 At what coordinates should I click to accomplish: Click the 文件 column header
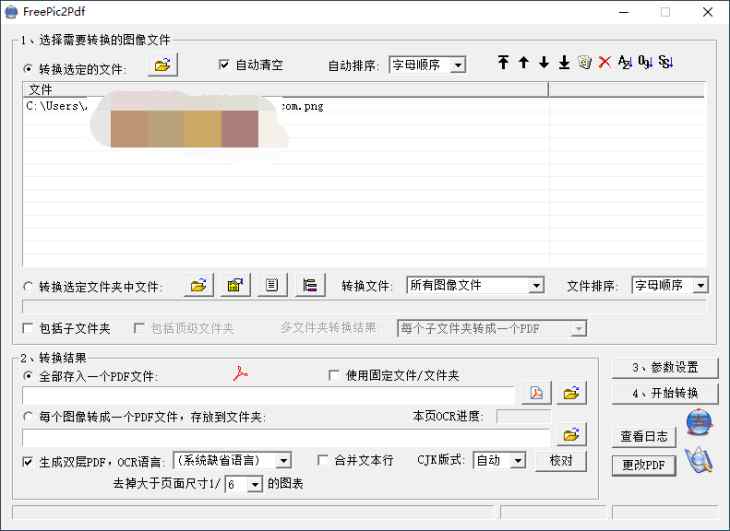pos(285,89)
